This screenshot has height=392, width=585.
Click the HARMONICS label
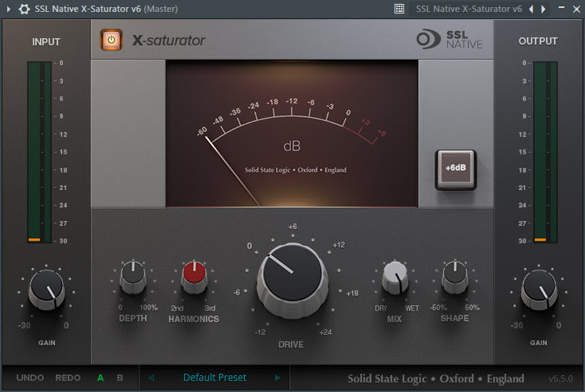(x=194, y=319)
